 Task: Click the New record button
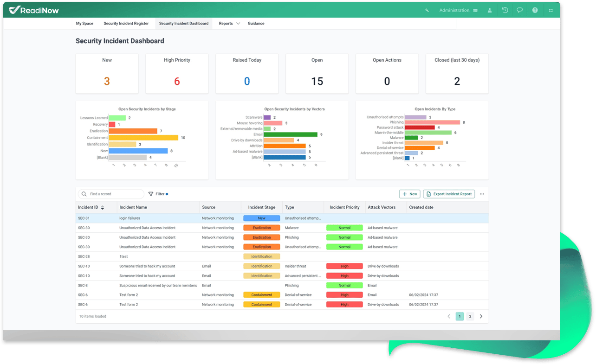(409, 194)
